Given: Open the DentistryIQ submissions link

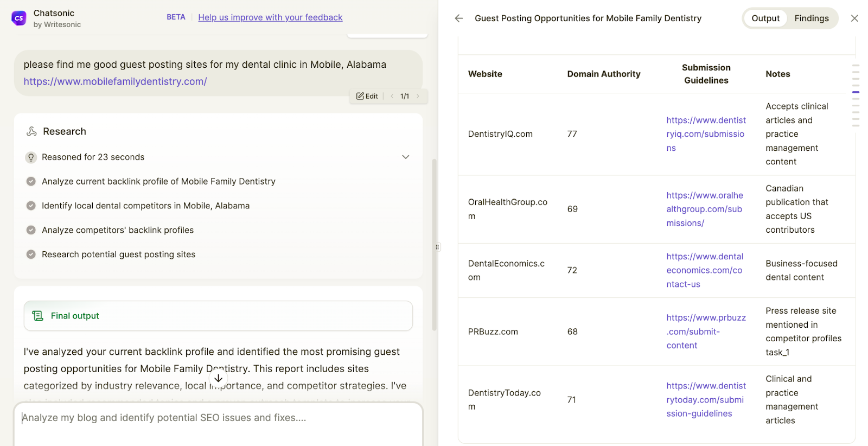Looking at the screenshot, I should click(706, 134).
